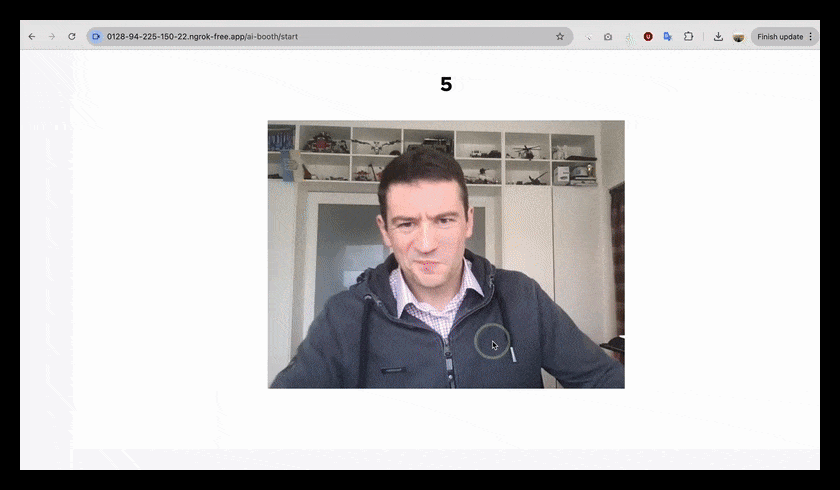Open the three-dot Chrome menu
The image size is (840, 490).
click(811, 36)
